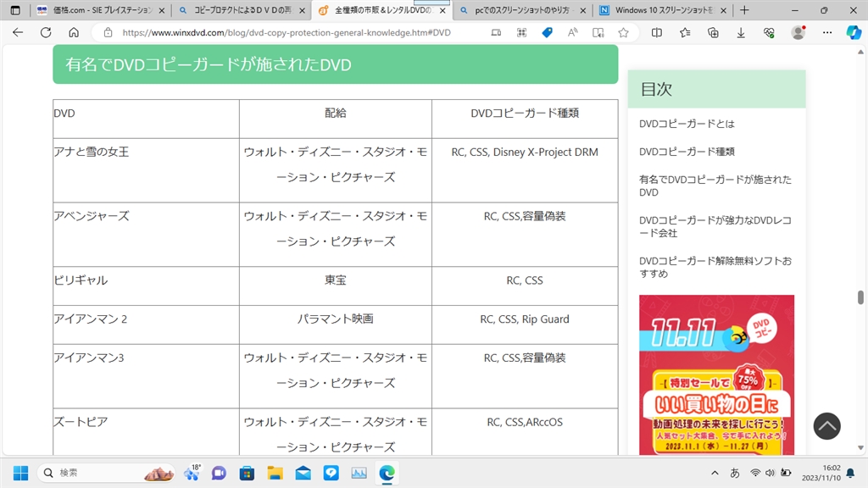This screenshot has width=868, height=488.
Task: Switch to the コピープロテクトによるDVD tab
Action: (x=242, y=10)
